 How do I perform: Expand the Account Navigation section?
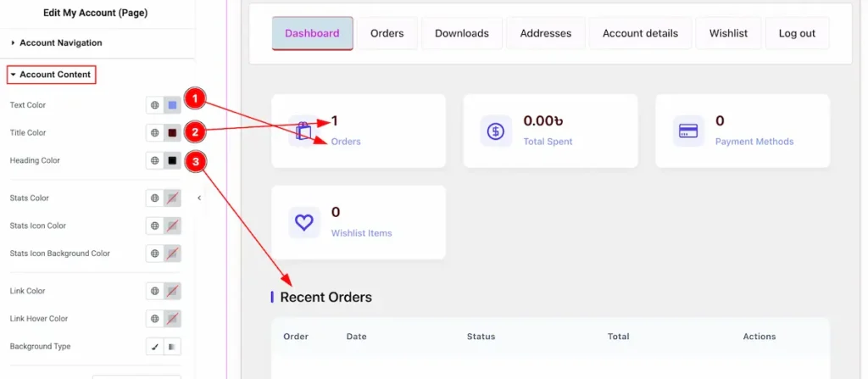coord(56,42)
